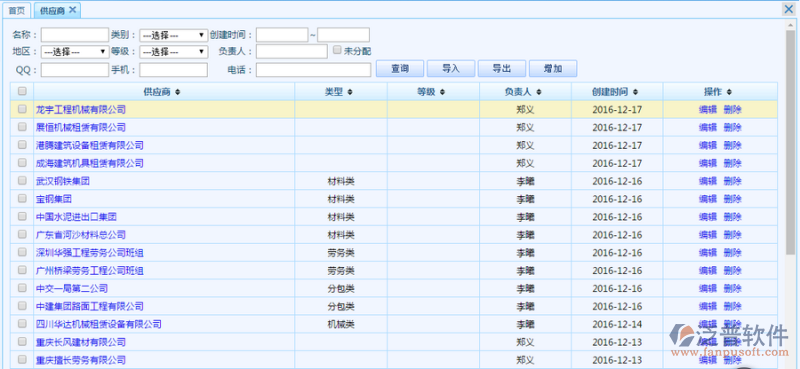Click the 导出 button
Image resolution: width=800 pixels, height=369 pixels.
click(x=502, y=68)
